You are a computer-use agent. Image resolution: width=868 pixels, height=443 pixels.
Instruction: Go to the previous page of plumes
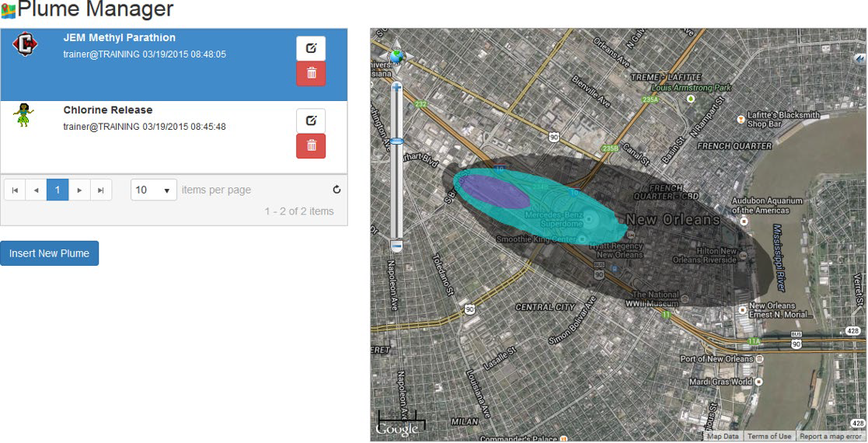click(36, 190)
